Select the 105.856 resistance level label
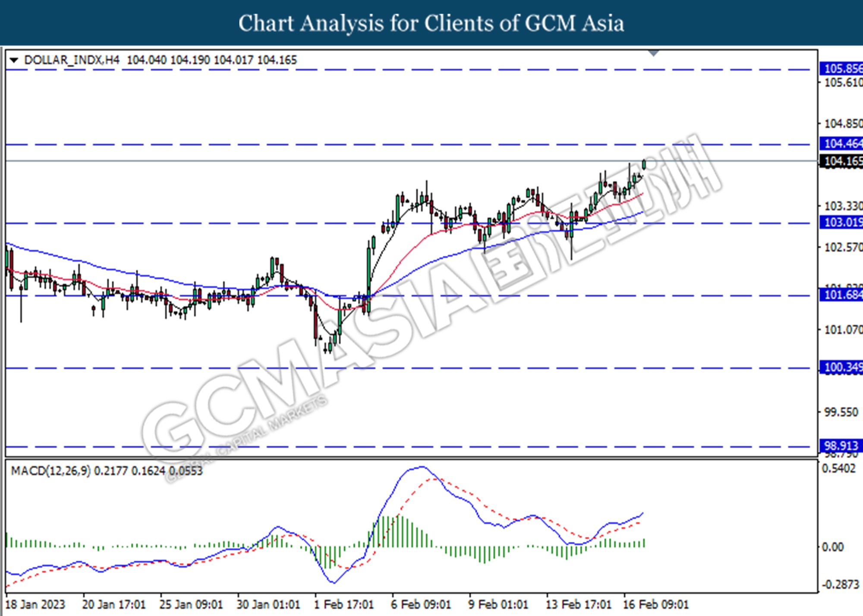Image resolution: width=863 pixels, height=616 pixels. click(x=841, y=69)
